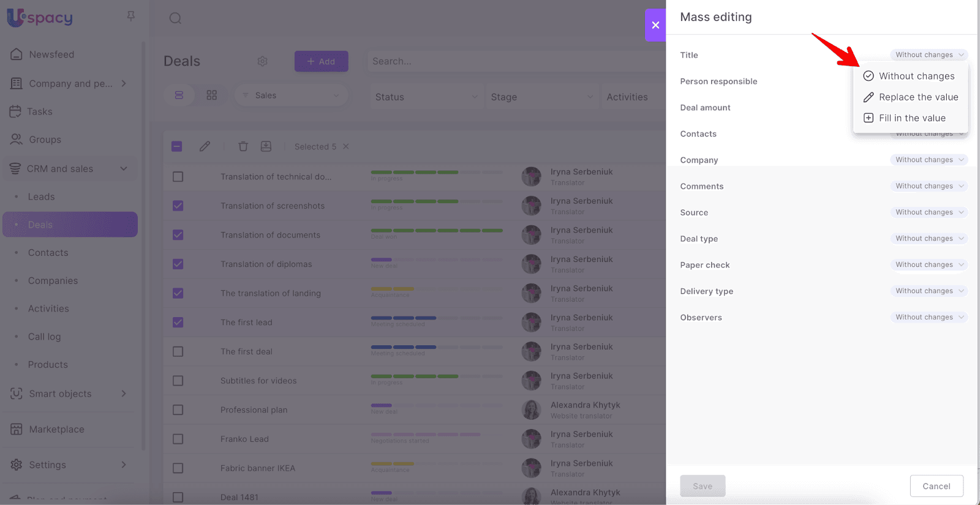The height and width of the screenshot is (505, 980).
Task: Click the Search input field
Action: (514, 61)
